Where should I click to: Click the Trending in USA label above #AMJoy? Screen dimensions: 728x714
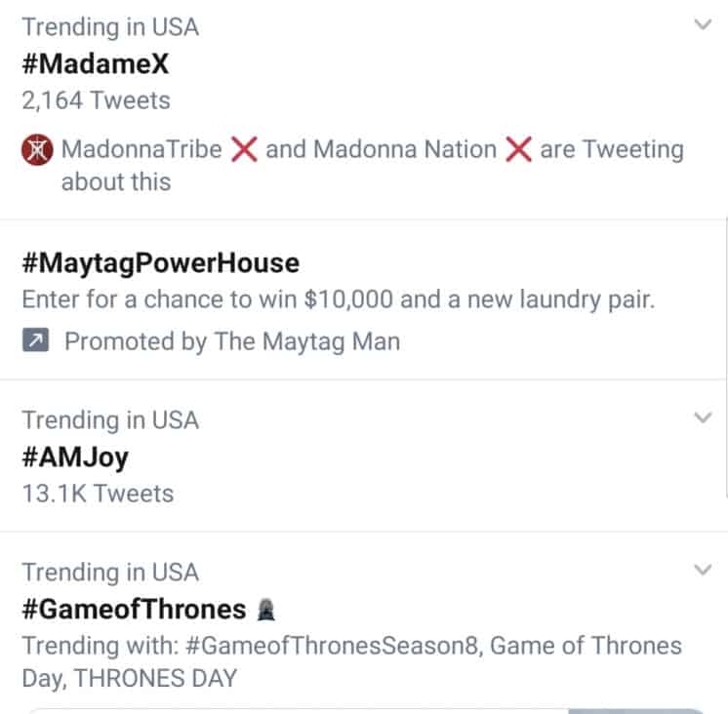109,419
